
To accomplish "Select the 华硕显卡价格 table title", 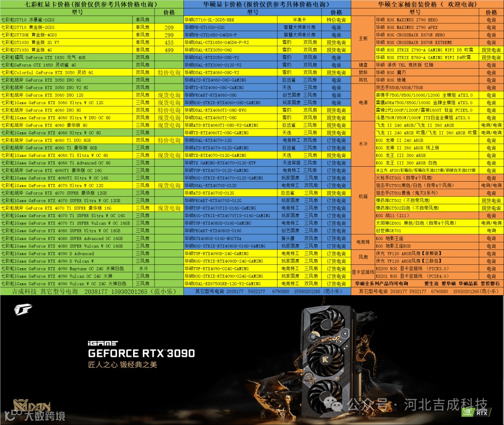I will click(267, 4).
